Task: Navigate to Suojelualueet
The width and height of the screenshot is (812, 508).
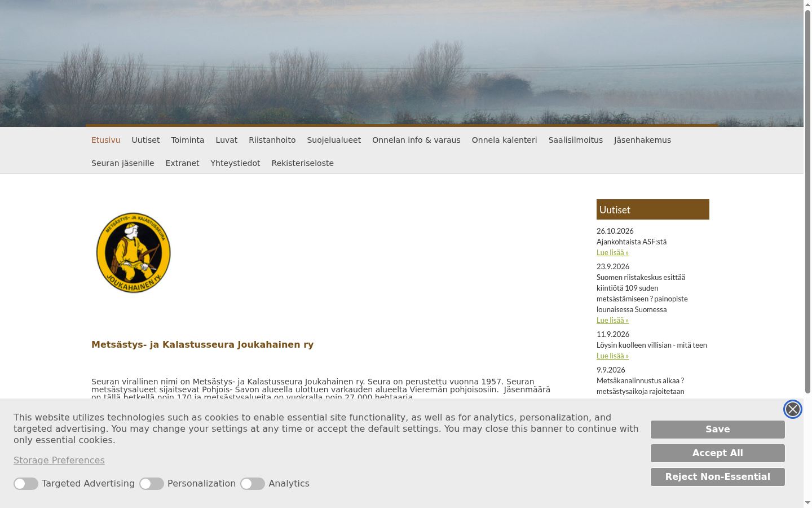Action: pos(334,140)
